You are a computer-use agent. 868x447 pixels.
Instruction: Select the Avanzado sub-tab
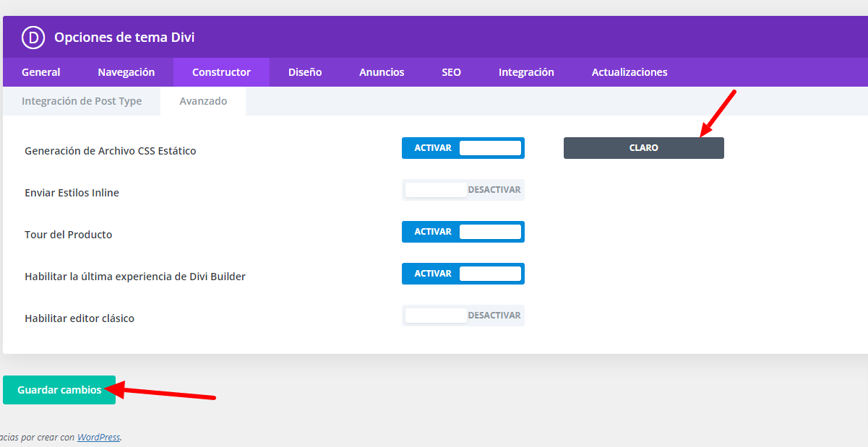(x=203, y=101)
